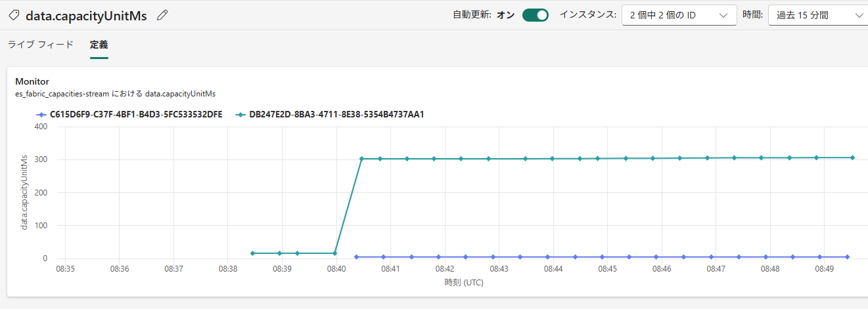Click the 08:40 time axis label

pos(336,269)
